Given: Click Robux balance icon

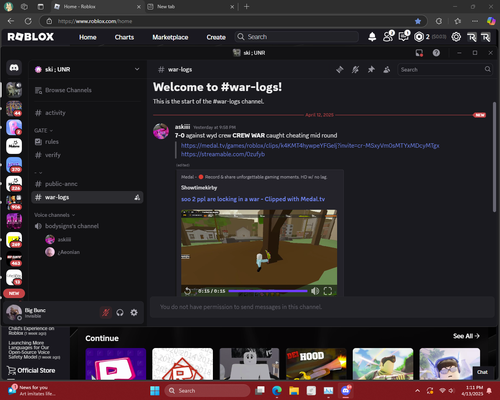Looking at the screenshot, I should tap(419, 37).
